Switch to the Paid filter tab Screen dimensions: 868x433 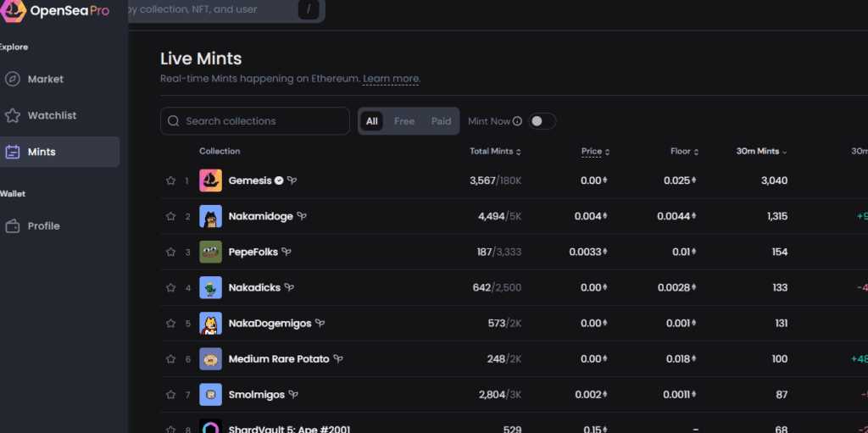[x=441, y=121]
